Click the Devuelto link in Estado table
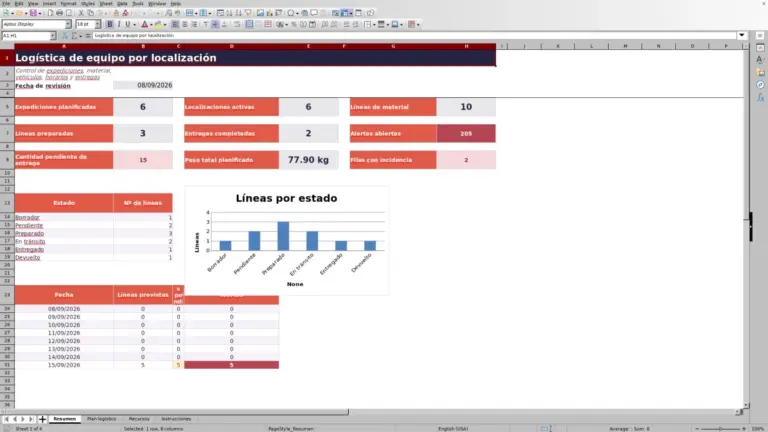Screen dimensions: 768x432 pos(27,258)
